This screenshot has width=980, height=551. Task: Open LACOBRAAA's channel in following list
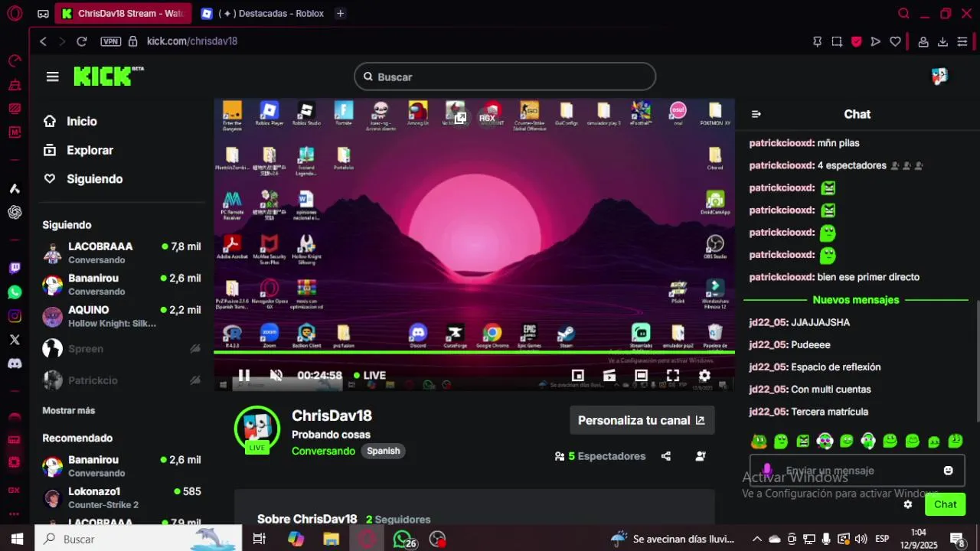coord(121,253)
